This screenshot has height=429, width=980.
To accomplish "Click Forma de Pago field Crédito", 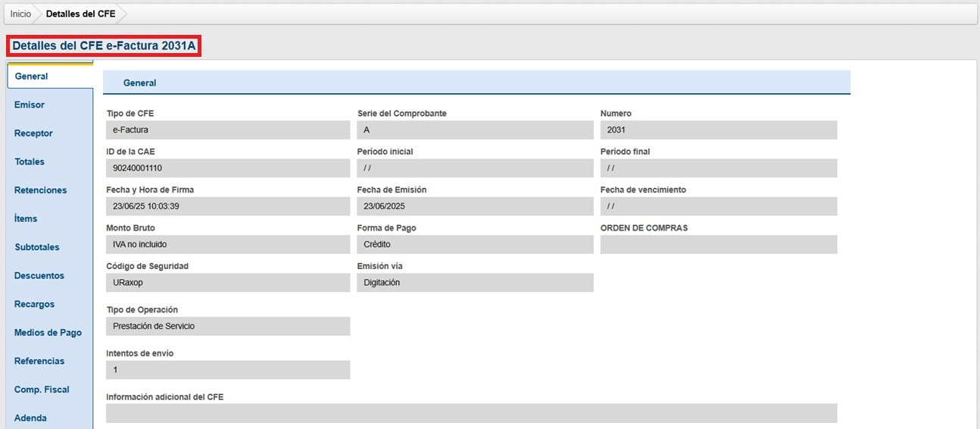I will (475, 245).
